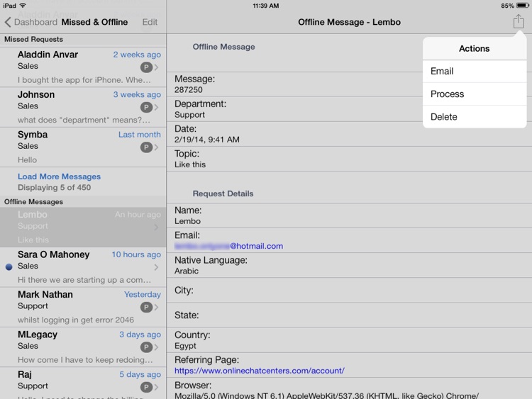Open Lembo row disclosure chevron
The image size is (532, 399).
(x=157, y=227)
